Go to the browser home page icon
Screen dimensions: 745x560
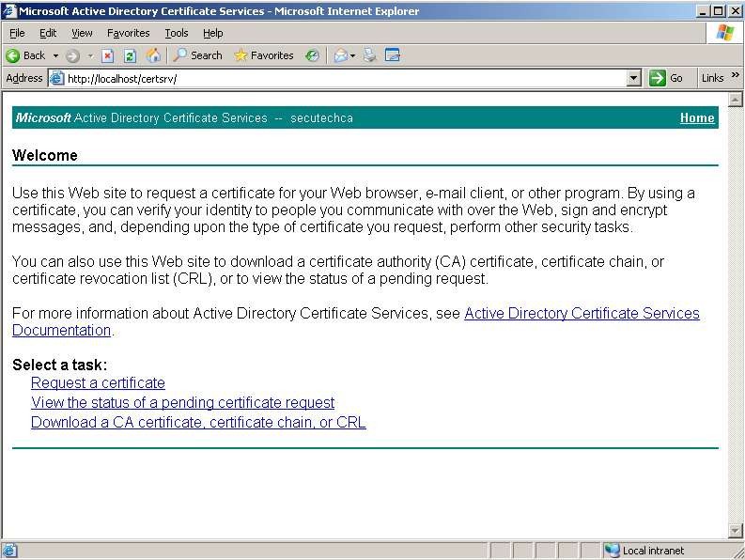(x=153, y=55)
